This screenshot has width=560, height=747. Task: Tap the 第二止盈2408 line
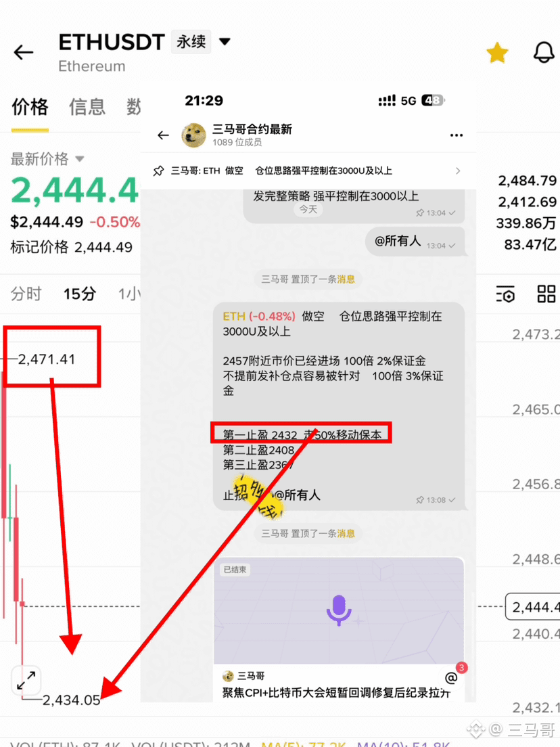[x=258, y=450]
